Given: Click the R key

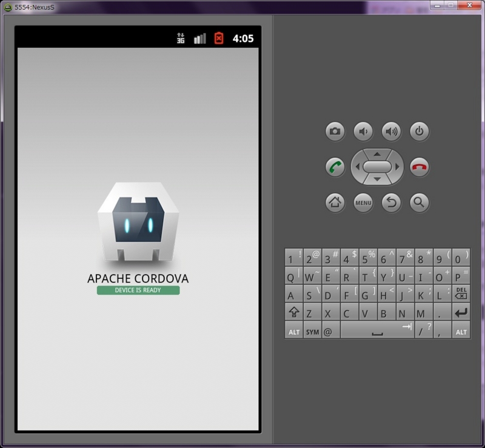Looking at the screenshot, I should [350, 275].
